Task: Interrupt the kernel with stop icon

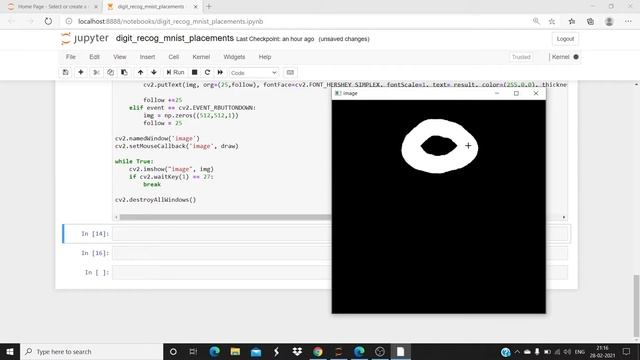Action: pos(195,72)
